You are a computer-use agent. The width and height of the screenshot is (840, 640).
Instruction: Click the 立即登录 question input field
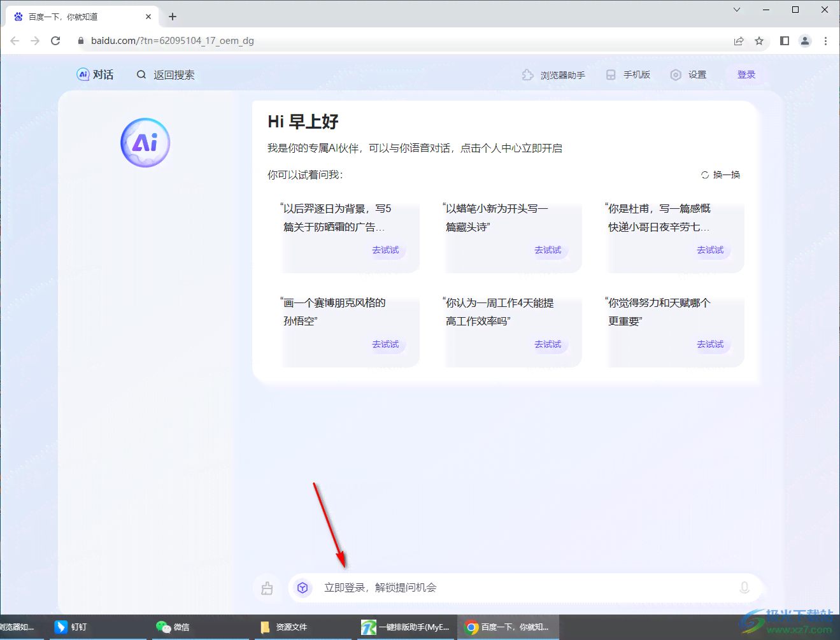pos(525,588)
